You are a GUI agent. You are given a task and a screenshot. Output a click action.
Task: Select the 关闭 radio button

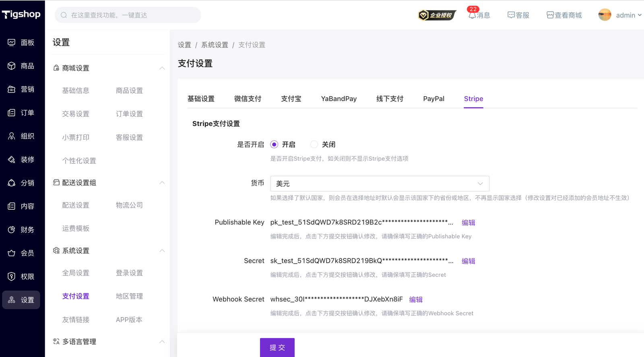[314, 144]
